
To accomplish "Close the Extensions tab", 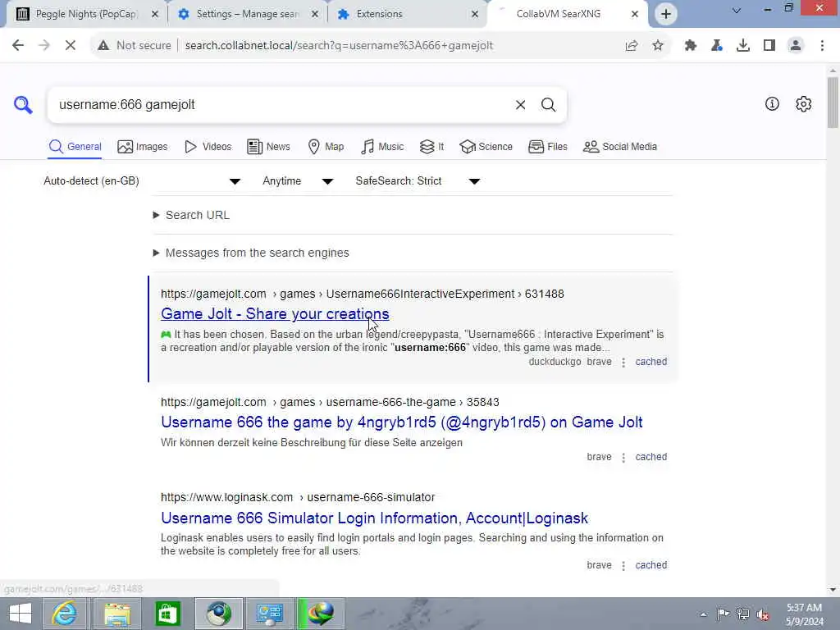I will tap(475, 14).
